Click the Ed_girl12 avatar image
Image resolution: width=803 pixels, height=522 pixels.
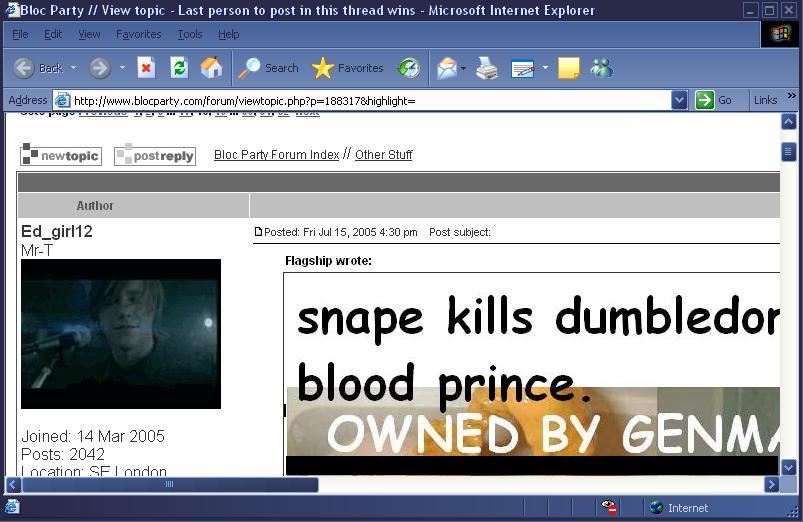pyautogui.click(x=121, y=334)
